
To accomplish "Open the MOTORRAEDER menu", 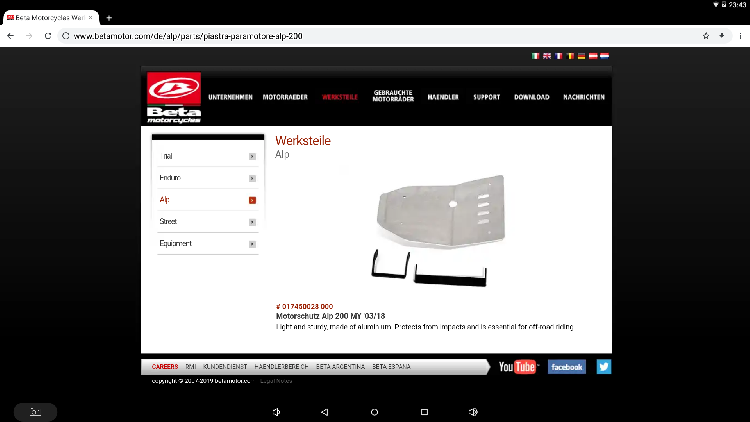I will [x=285, y=97].
